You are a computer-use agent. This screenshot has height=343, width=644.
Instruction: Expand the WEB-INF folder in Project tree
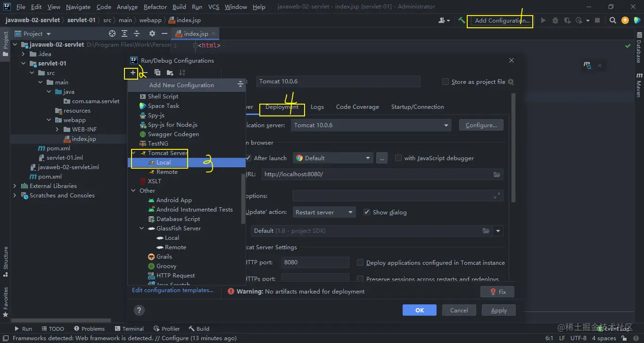58,130
